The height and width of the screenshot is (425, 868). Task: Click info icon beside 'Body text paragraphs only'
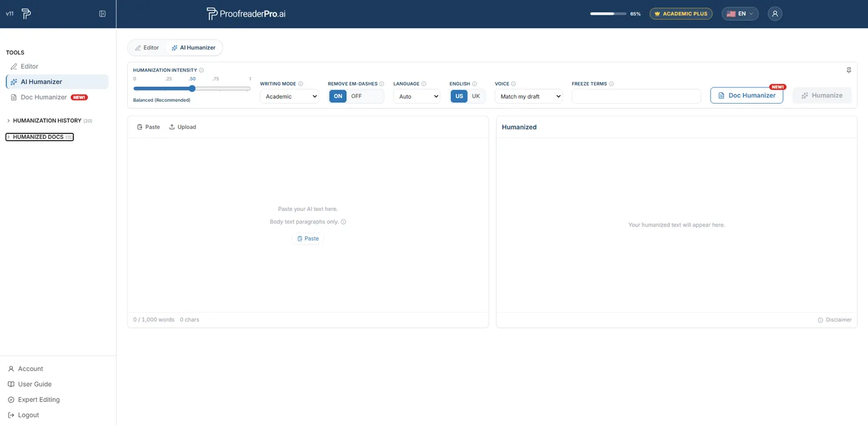tap(343, 221)
